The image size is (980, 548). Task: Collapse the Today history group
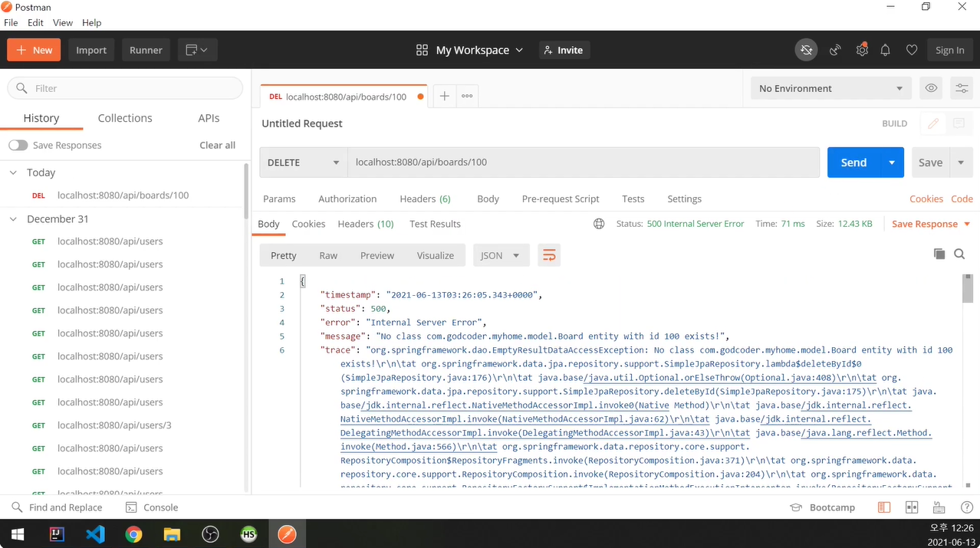click(13, 172)
